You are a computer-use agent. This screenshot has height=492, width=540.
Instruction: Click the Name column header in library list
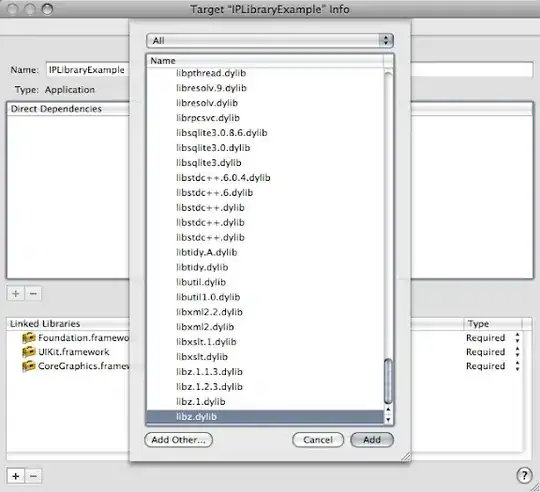pyautogui.click(x=265, y=61)
